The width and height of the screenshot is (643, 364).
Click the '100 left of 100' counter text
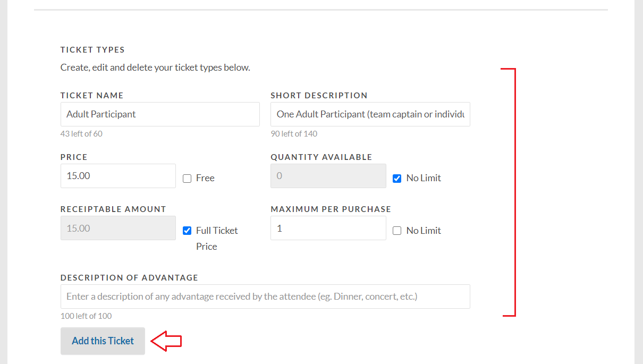pyautogui.click(x=86, y=316)
